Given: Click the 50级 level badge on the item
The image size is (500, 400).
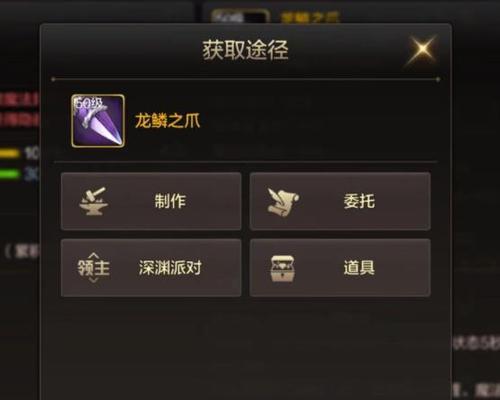Looking at the screenshot, I should coord(88,103).
